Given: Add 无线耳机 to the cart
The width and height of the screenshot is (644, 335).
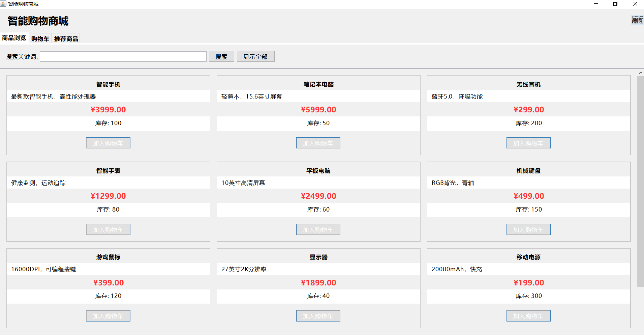Looking at the screenshot, I should 528,143.
